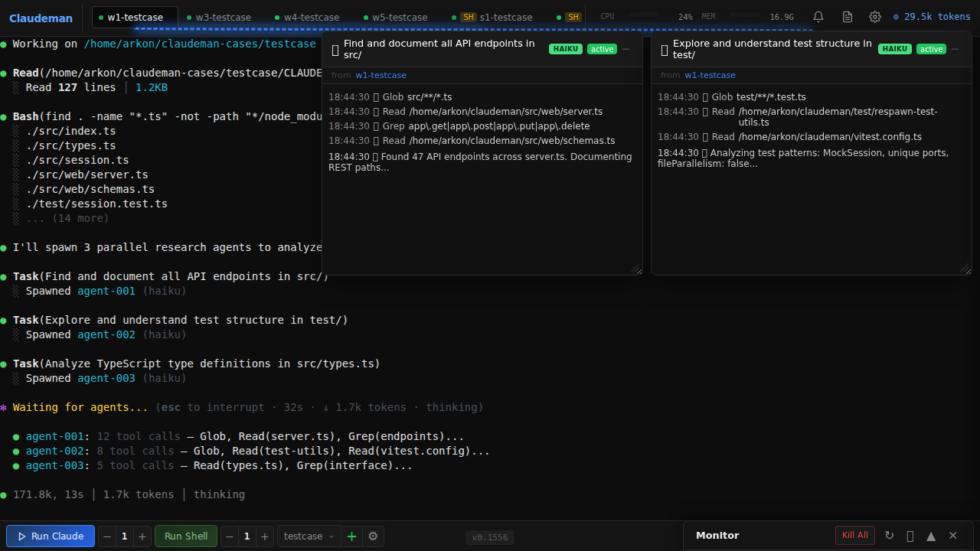Decrease shell session count
Screen dimensions: 980x551
pos(230,536)
